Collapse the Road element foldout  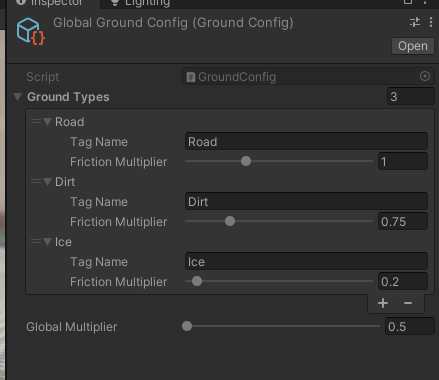pos(48,122)
